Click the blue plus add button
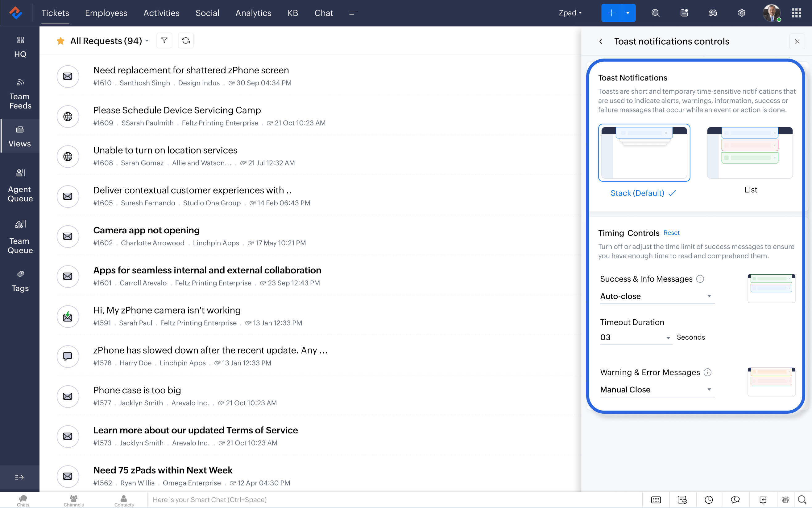Image resolution: width=812 pixels, height=508 pixels. (611, 13)
